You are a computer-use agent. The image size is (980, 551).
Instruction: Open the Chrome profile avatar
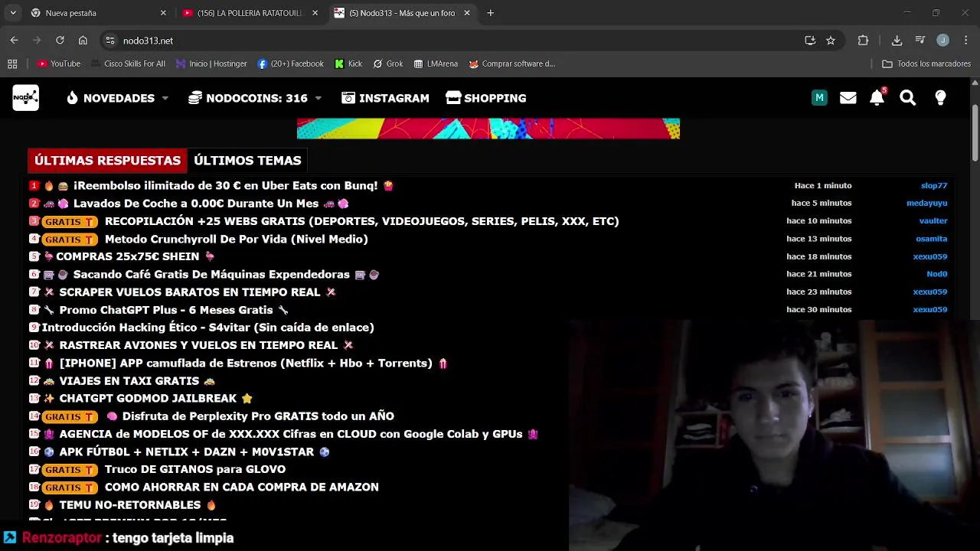(942, 41)
